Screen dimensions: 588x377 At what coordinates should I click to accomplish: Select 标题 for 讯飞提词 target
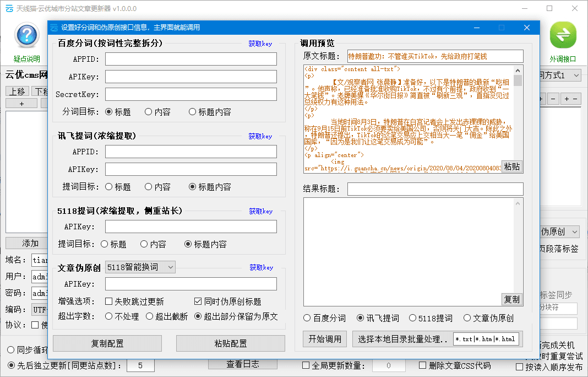click(x=109, y=187)
